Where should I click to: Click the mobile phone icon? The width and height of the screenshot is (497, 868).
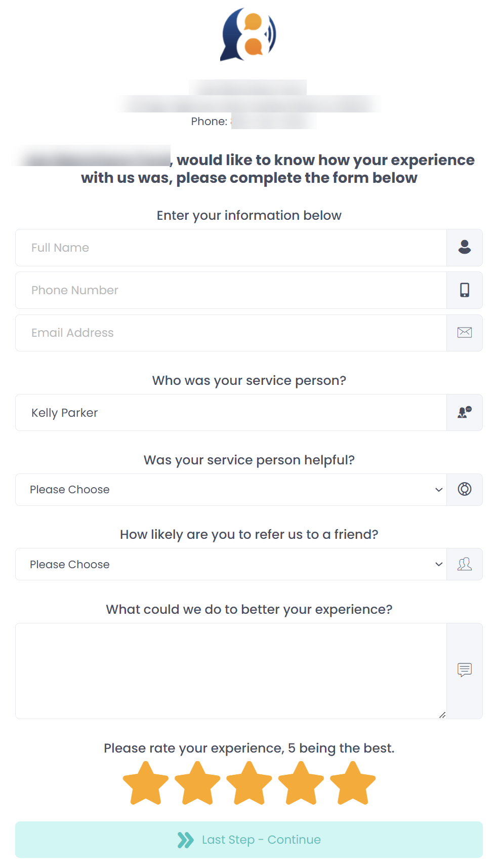coord(464,290)
